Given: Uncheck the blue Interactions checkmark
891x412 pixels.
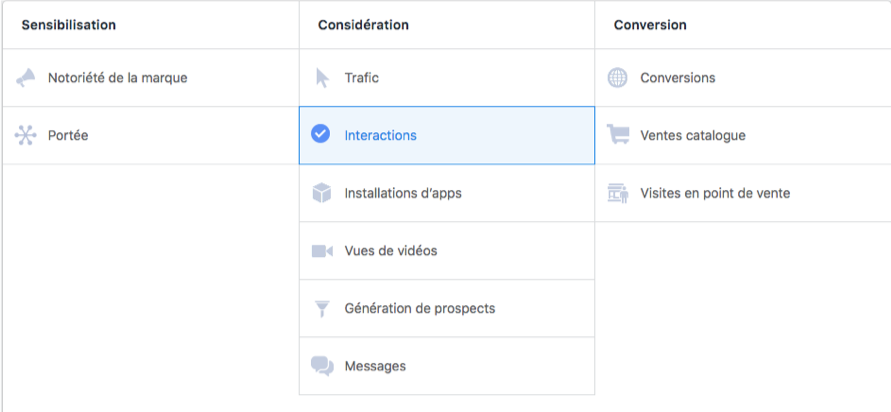Looking at the screenshot, I should pos(320,134).
